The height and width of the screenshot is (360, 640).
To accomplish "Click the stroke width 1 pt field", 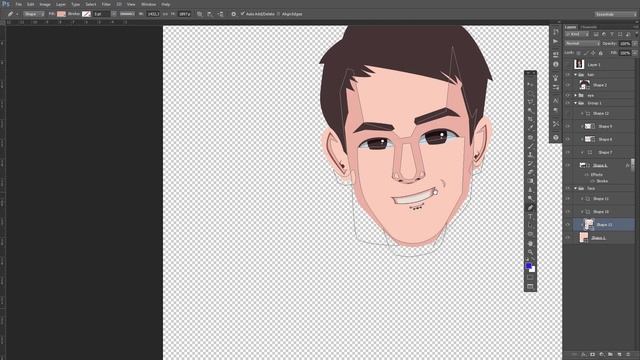I will click(101, 14).
